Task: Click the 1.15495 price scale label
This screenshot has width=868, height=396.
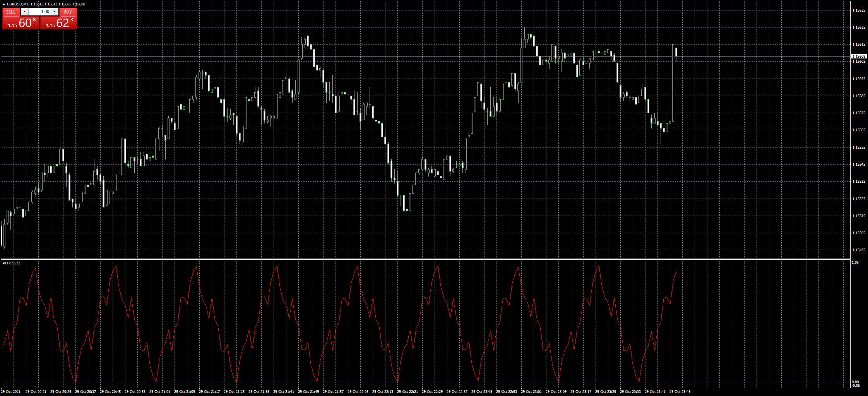Action: click(859, 250)
